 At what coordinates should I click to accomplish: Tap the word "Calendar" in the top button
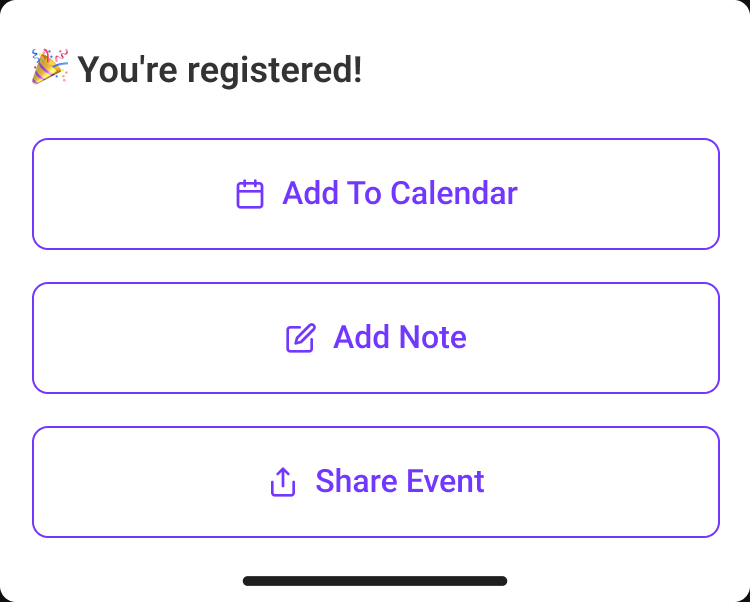pos(454,193)
